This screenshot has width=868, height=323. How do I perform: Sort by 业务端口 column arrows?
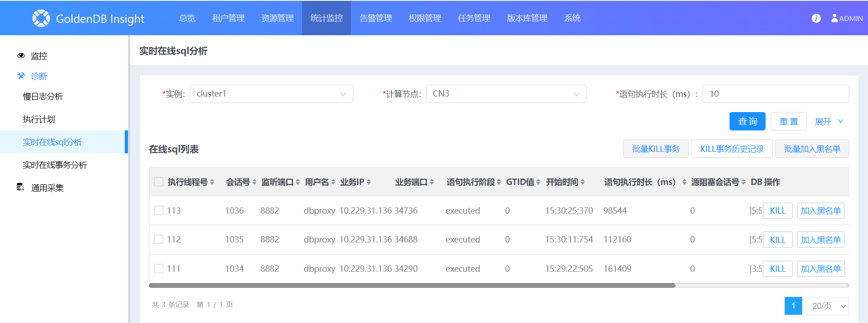click(x=431, y=182)
